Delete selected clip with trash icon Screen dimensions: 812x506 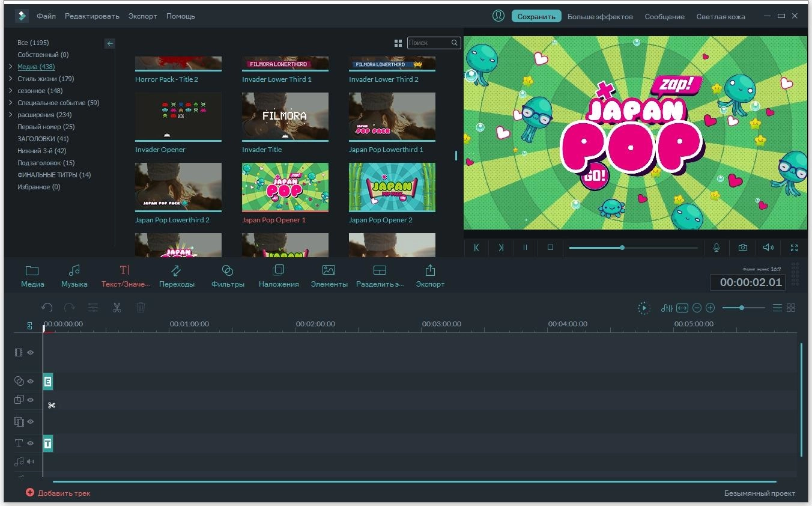pyautogui.click(x=141, y=307)
